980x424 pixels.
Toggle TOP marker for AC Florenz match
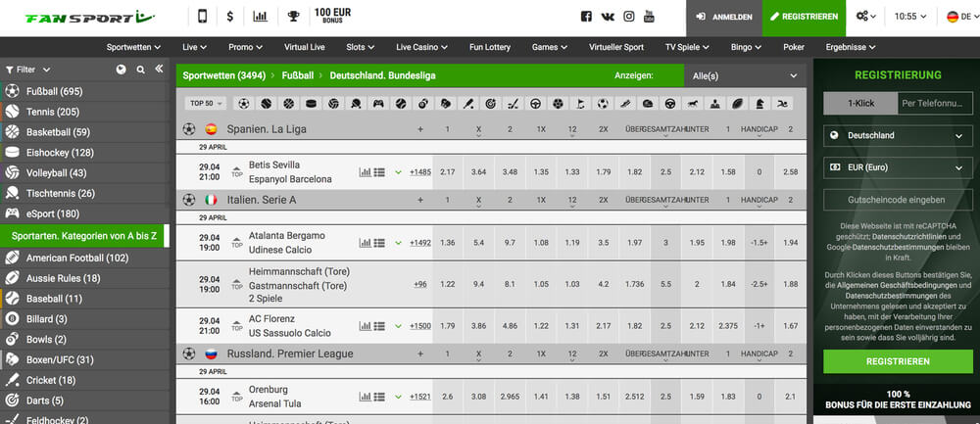pyautogui.click(x=236, y=325)
